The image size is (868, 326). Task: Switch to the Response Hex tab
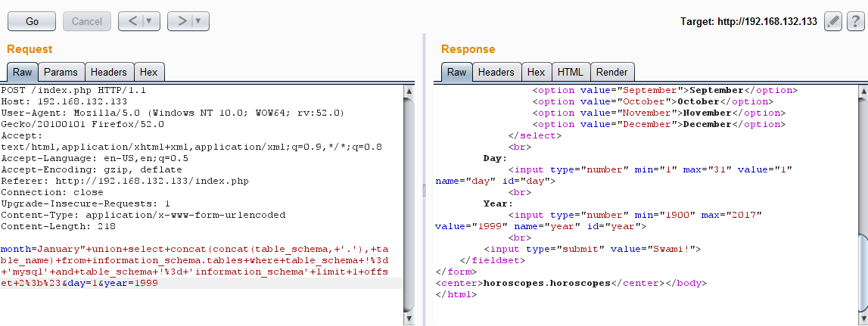click(537, 72)
